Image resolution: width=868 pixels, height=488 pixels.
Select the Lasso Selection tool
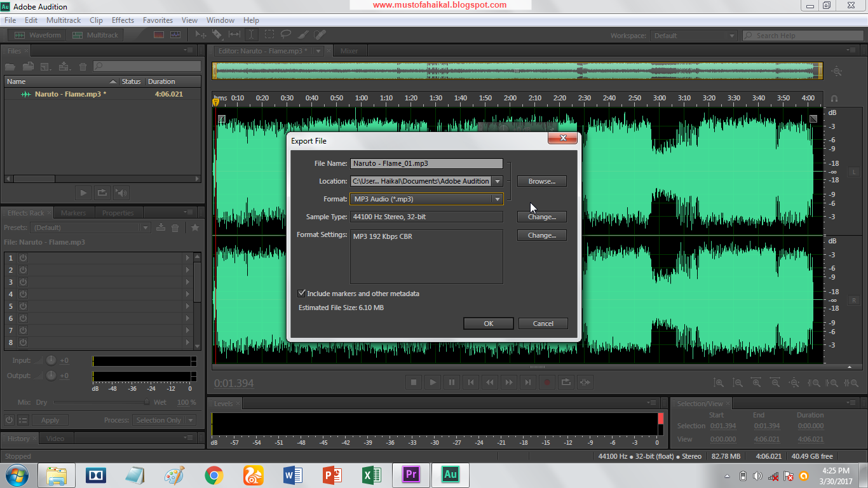(286, 34)
